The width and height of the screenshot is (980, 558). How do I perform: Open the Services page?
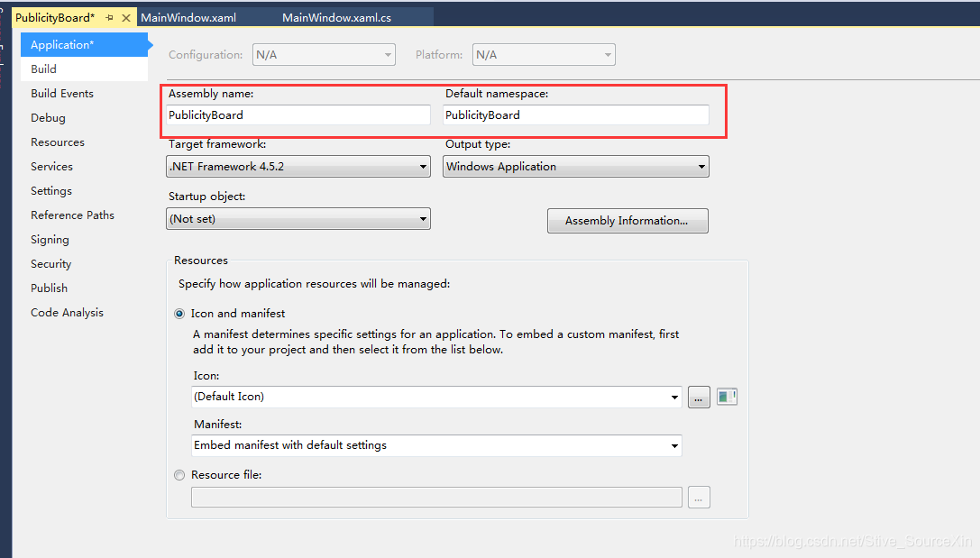point(52,167)
